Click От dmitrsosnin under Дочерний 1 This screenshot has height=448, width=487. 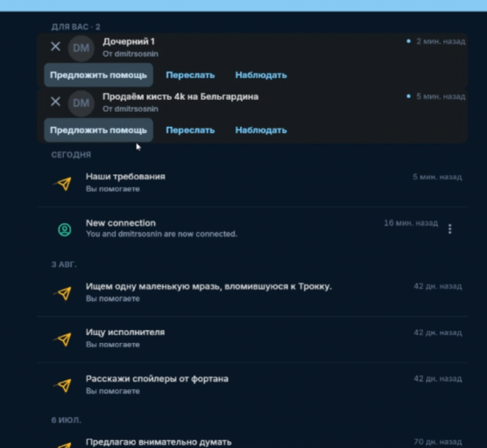pyautogui.click(x=131, y=54)
